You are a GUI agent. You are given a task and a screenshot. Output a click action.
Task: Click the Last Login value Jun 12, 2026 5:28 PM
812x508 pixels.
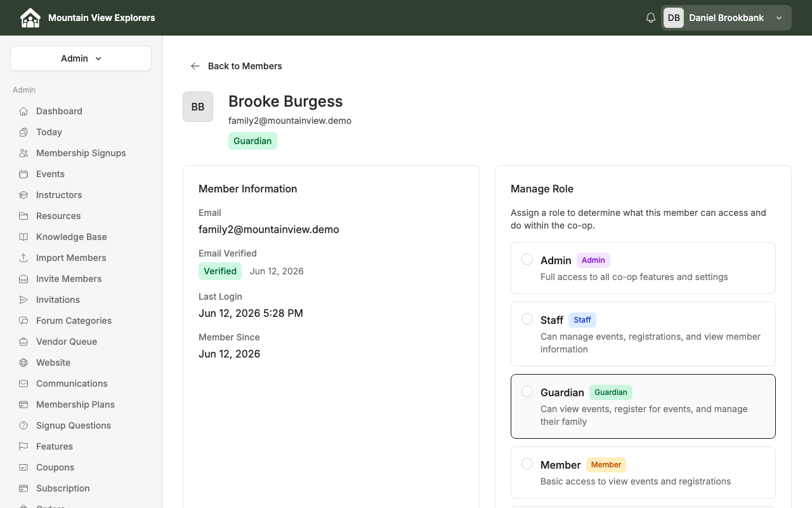click(x=251, y=313)
